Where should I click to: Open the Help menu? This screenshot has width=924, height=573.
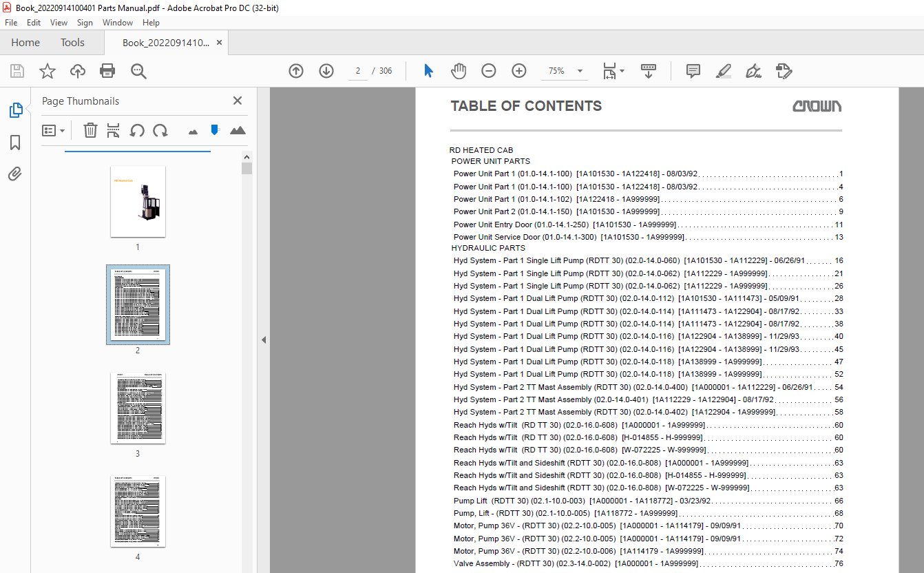tap(151, 23)
